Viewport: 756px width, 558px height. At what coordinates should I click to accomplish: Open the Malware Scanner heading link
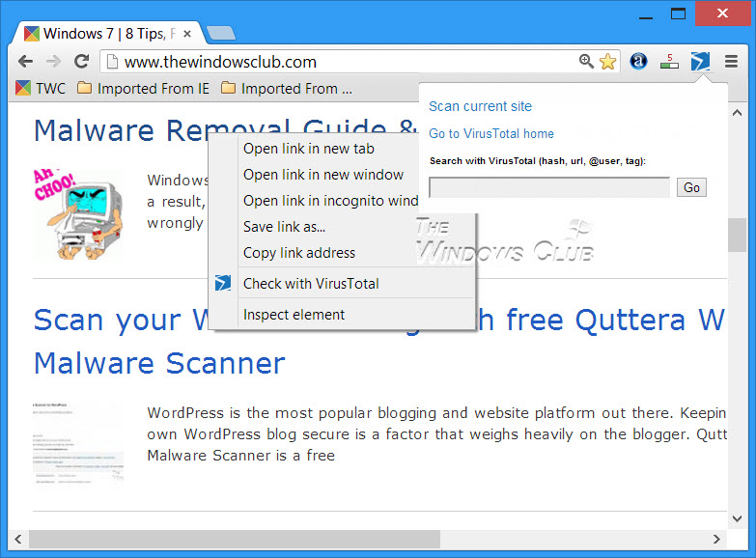click(159, 363)
